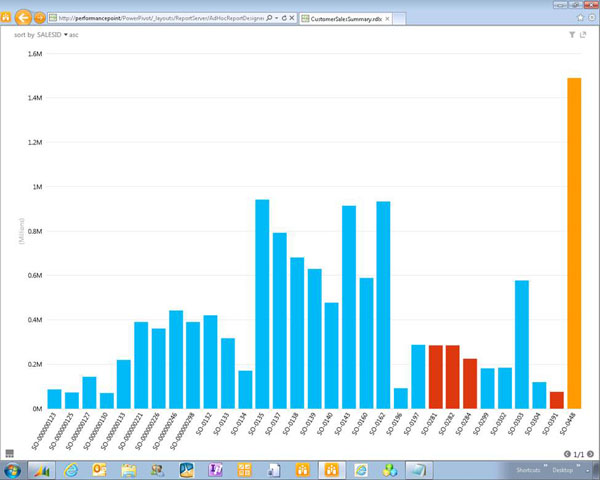
Task: Open the chart filter funnel icon
Action: (572, 35)
